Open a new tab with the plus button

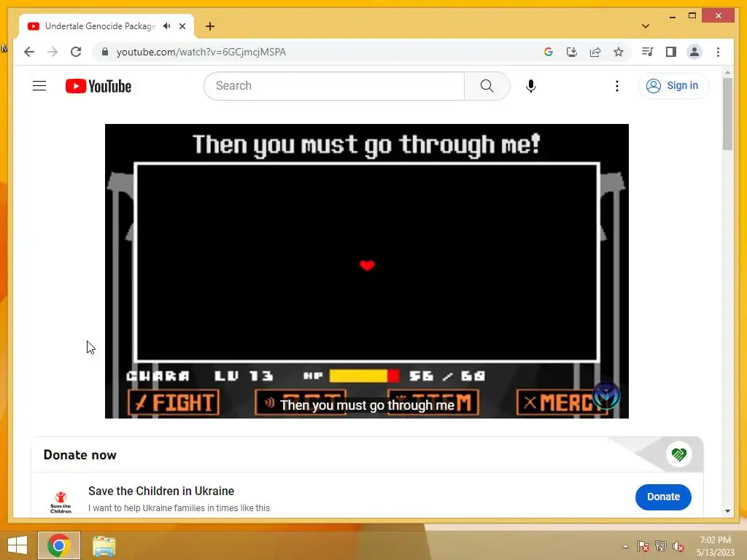pyautogui.click(x=210, y=26)
